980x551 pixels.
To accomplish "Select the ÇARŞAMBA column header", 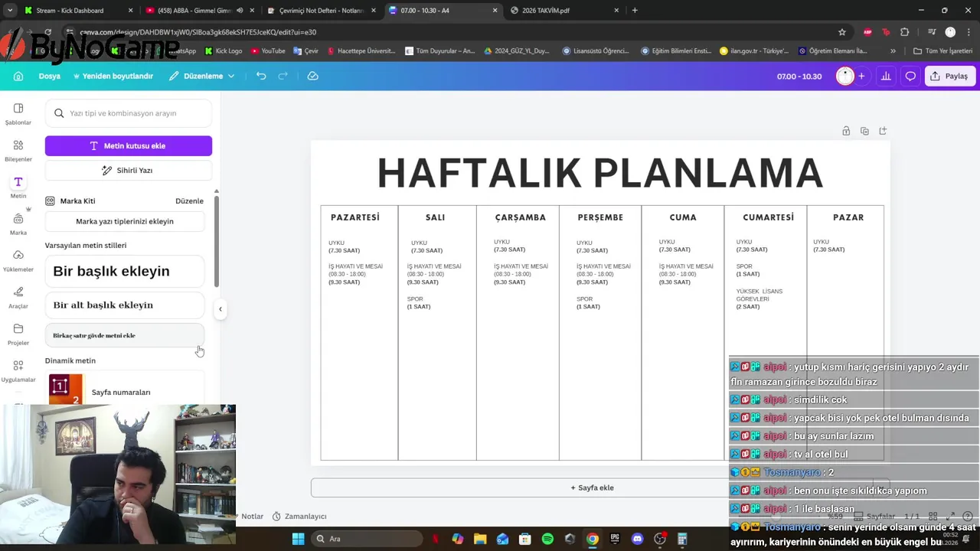I will point(521,217).
